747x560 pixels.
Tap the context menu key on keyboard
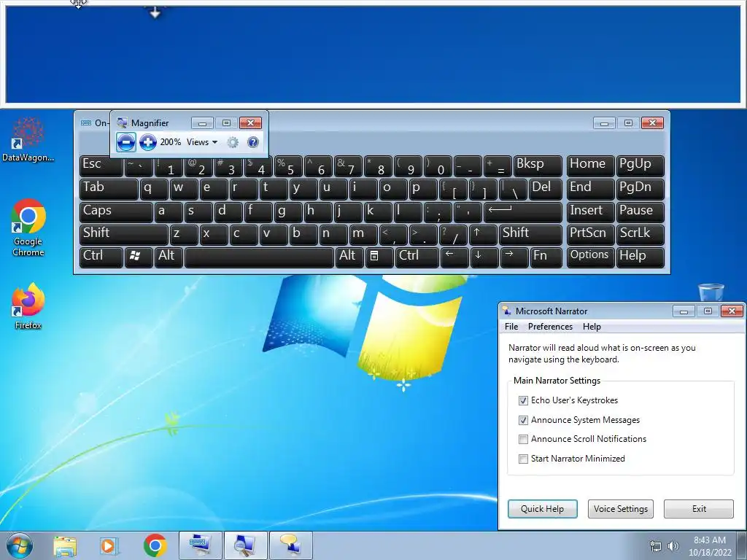click(379, 257)
